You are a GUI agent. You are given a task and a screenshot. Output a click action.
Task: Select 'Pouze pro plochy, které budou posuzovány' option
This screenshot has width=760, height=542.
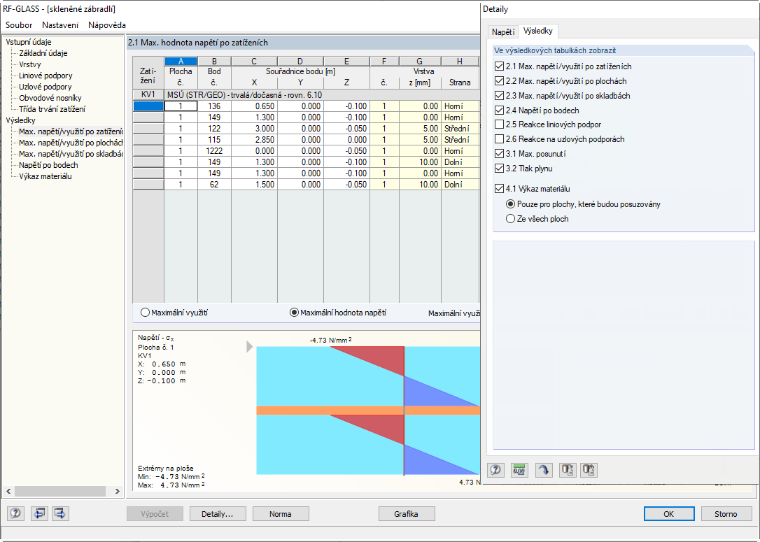(x=510, y=204)
